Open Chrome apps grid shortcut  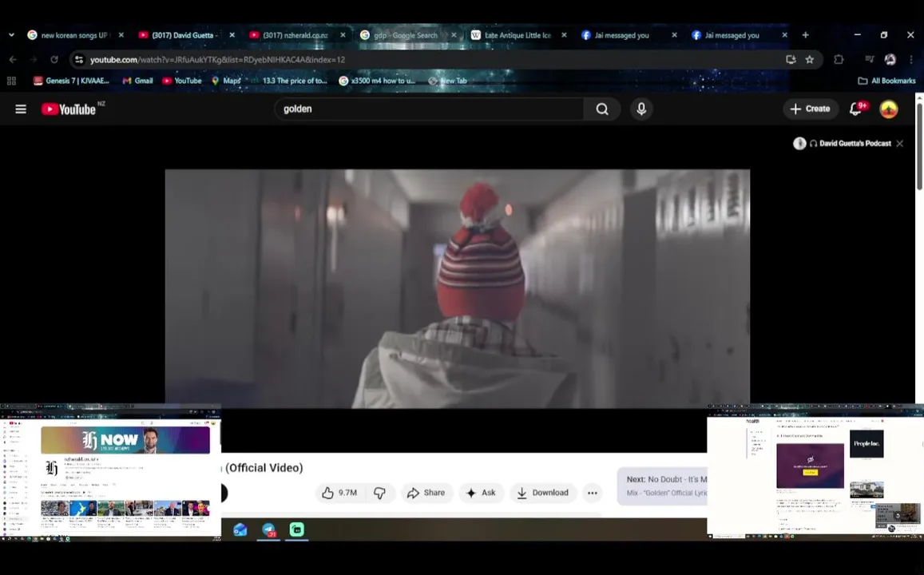click(x=11, y=81)
